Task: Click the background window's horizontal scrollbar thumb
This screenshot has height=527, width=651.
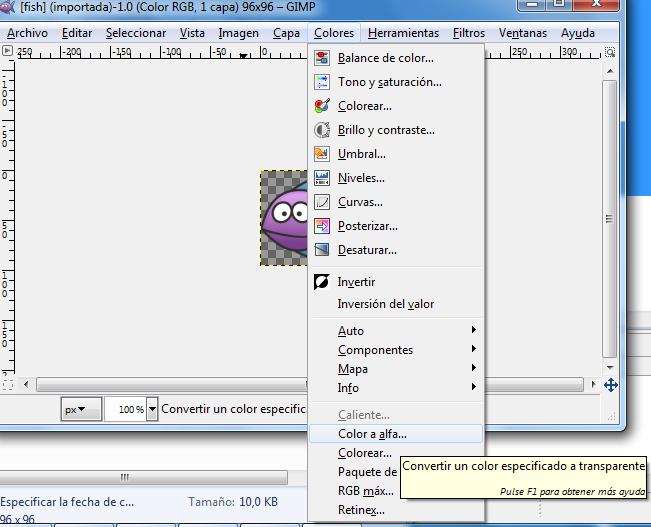Action: (x=144, y=477)
